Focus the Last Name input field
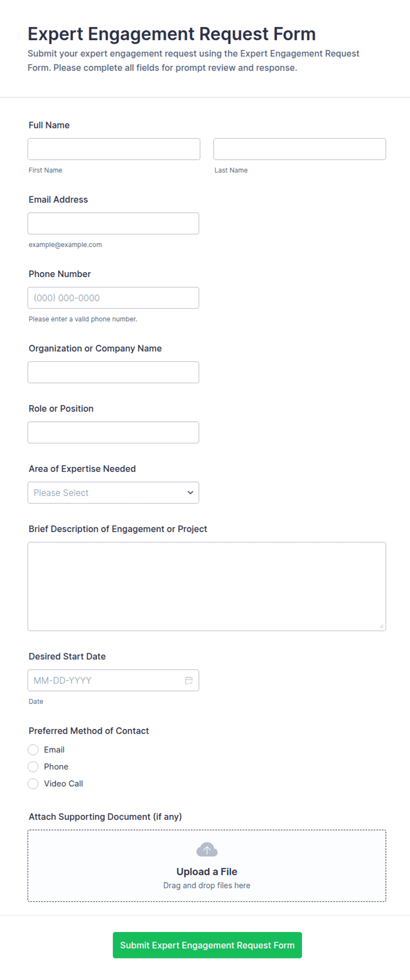This screenshot has height=980, width=410. coord(300,149)
